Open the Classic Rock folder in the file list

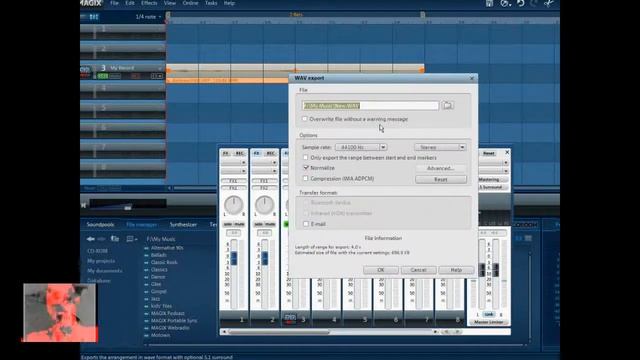tap(164, 262)
